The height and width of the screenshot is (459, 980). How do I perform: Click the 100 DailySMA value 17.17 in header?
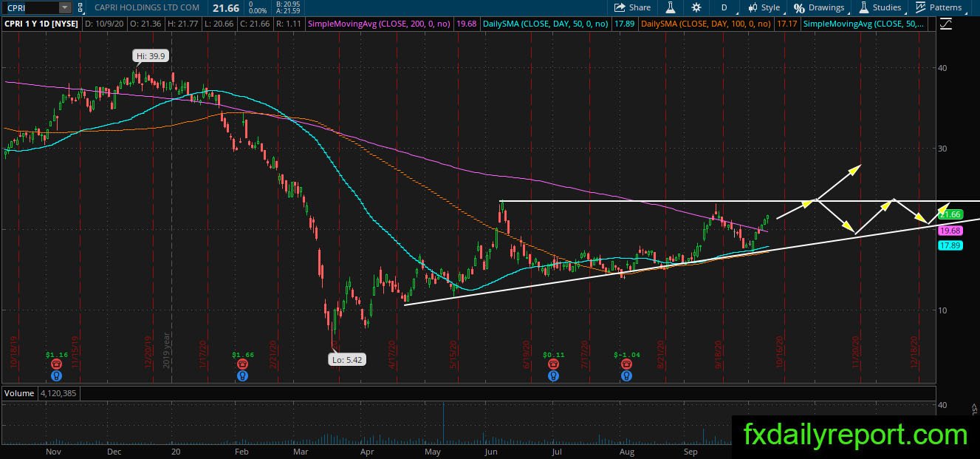click(787, 24)
